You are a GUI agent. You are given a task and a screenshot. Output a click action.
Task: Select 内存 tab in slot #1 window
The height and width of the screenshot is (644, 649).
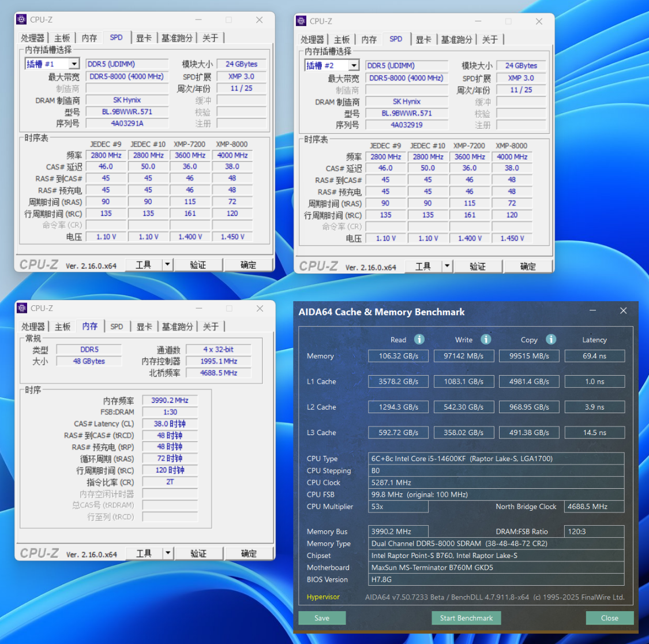click(x=89, y=38)
